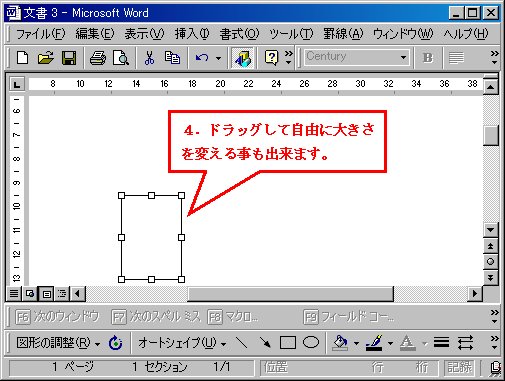The height and width of the screenshot is (381, 505).
Task: Open the Undo history dropdown arrow
Action: pos(218,58)
